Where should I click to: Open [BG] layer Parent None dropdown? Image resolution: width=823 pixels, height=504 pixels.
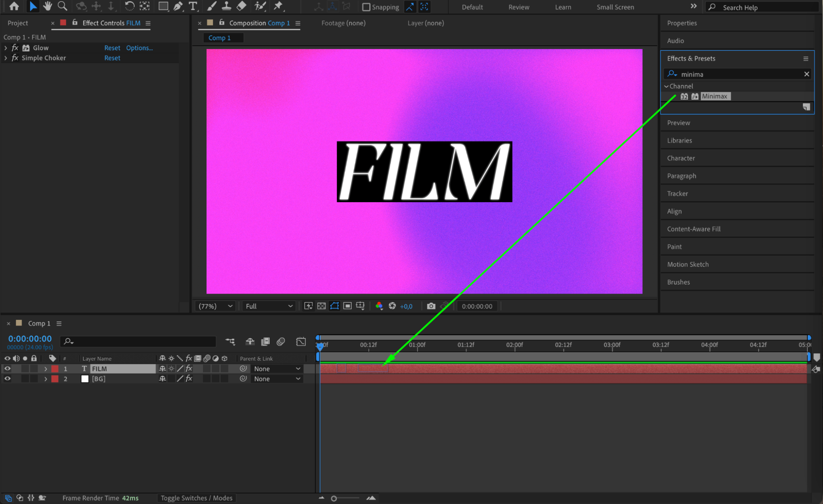pyautogui.click(x=277, y=378)
